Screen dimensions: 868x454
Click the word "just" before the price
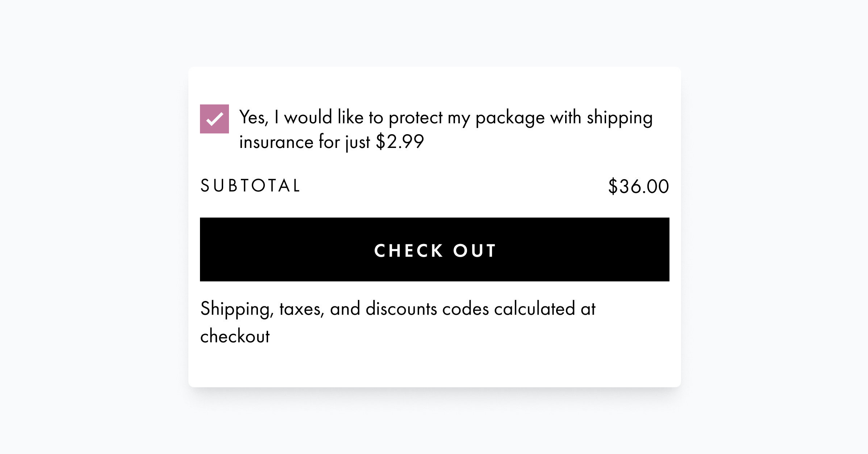[358, 142]
